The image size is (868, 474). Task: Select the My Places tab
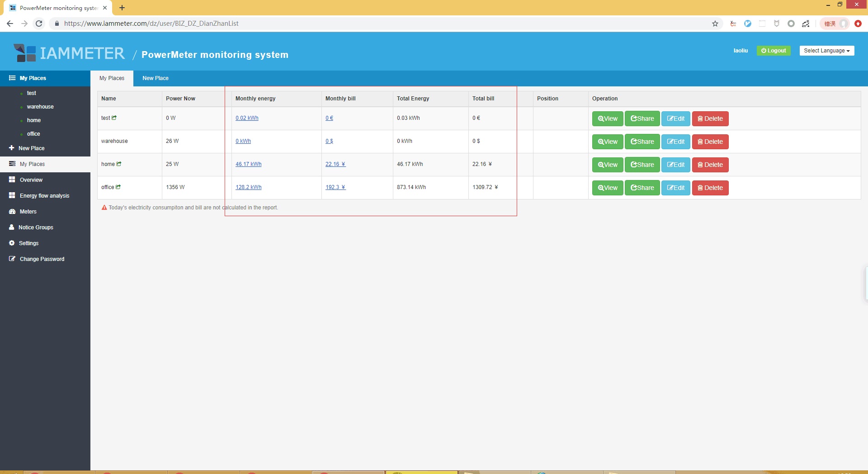click(112, 78)
